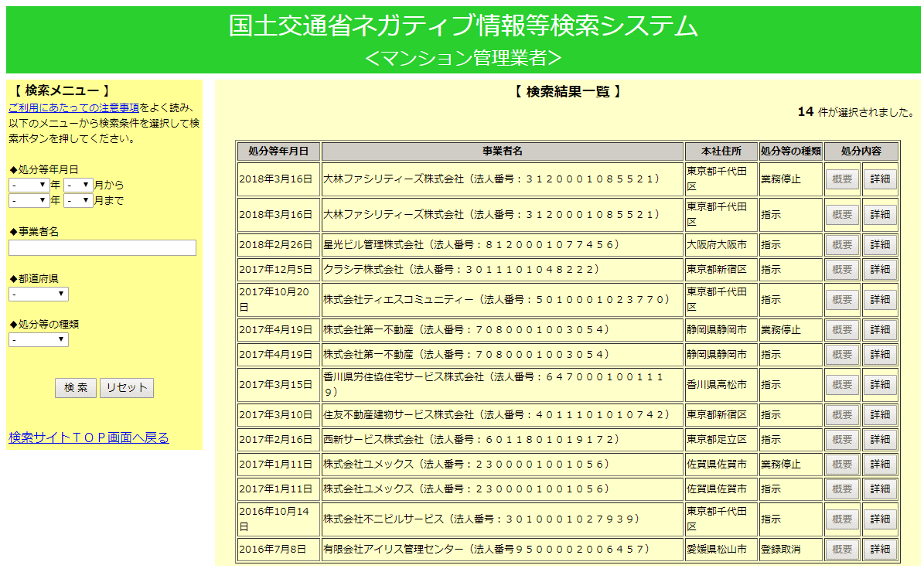Click the 処分等年月日 column header
Image resolution: width=924 pixels, height=572 pixels.
[x=278, y=152]
